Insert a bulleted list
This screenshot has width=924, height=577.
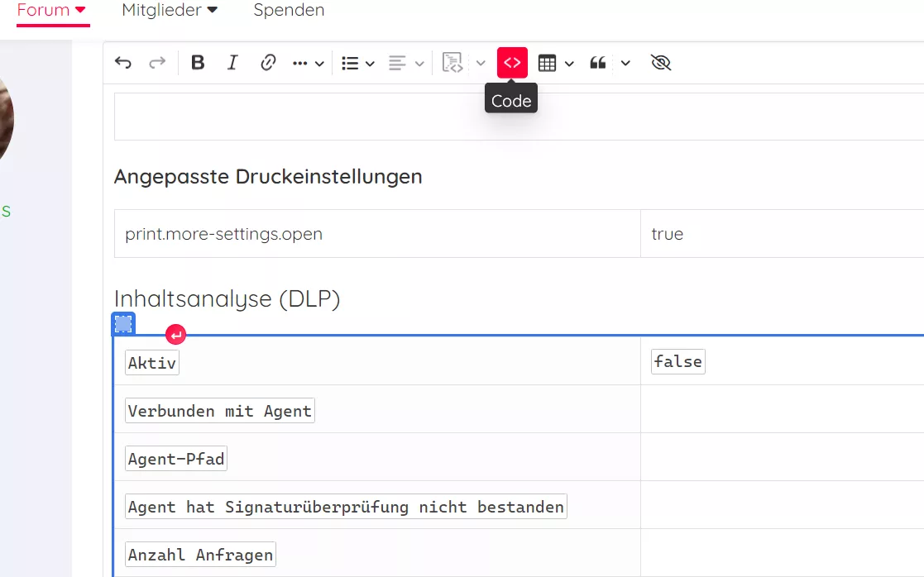(x=350, y=63)
